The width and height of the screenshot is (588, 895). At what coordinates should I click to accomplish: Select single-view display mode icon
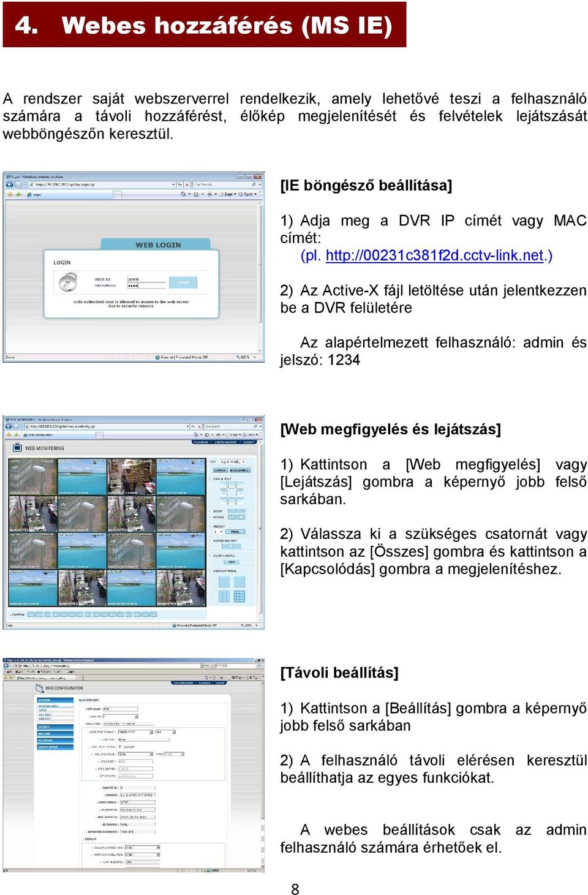pos(224,582)
